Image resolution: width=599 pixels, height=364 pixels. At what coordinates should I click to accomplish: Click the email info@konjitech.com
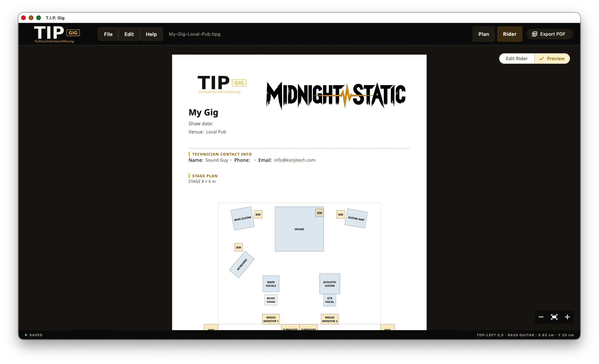click(x=295, y=160)
